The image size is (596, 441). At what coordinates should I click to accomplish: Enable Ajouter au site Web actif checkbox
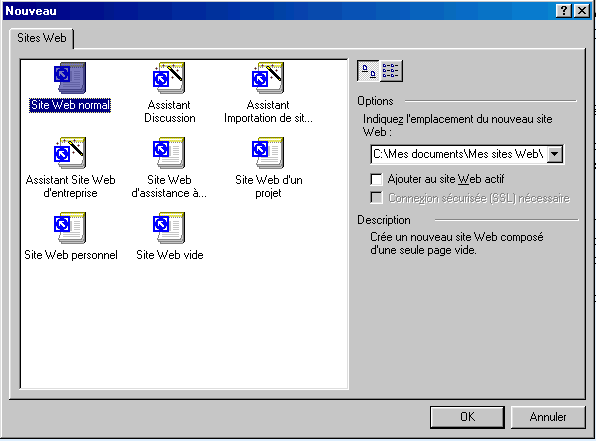376,179
